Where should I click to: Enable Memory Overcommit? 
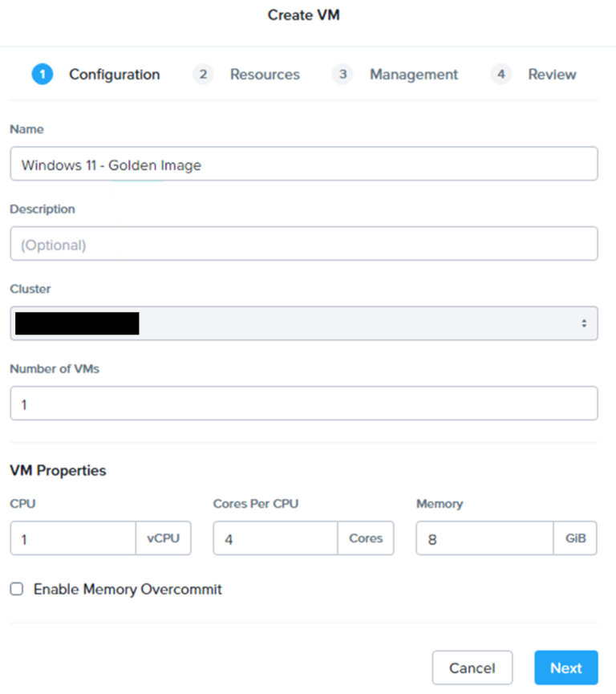tap(15, 589)
